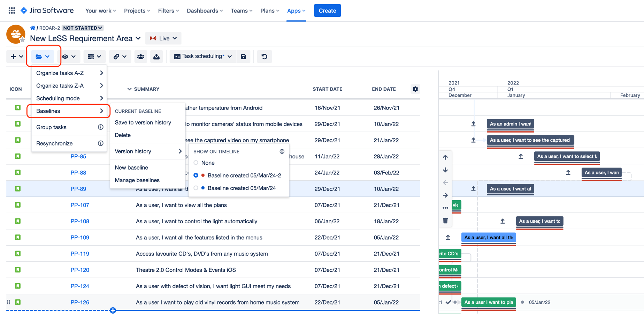
Task: Click 'As an admin I want' Gantt bar
Action: 511,124
